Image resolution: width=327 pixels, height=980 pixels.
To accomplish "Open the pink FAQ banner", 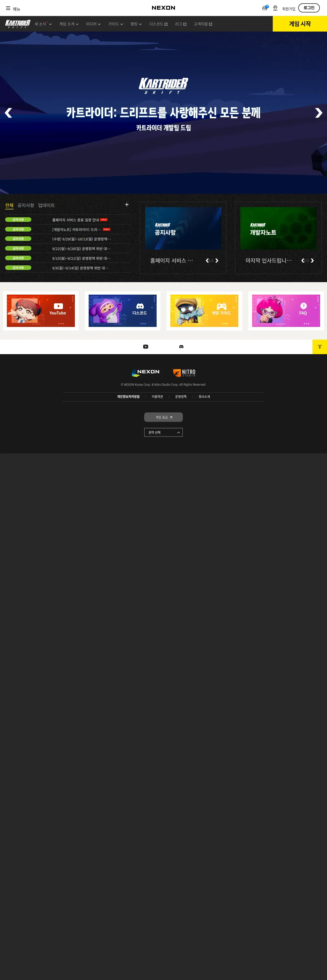I will point(286,311).
